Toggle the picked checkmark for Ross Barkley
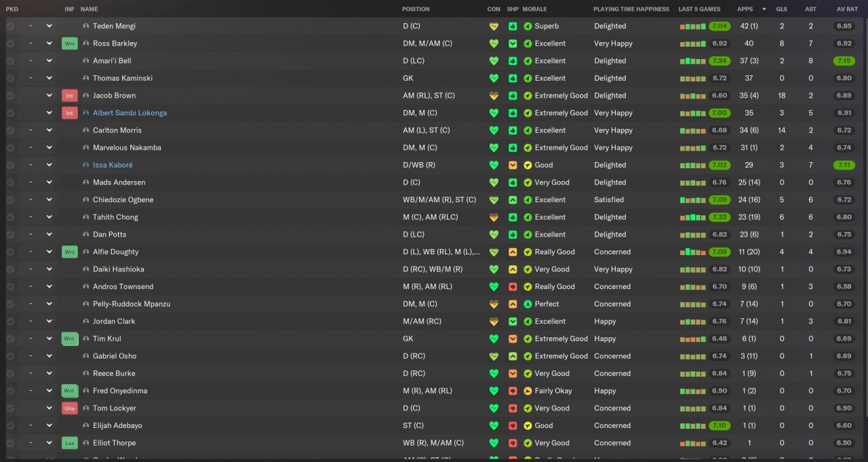Screen dimensions: 868x462 pyautogui.click(x=10, y=43)
